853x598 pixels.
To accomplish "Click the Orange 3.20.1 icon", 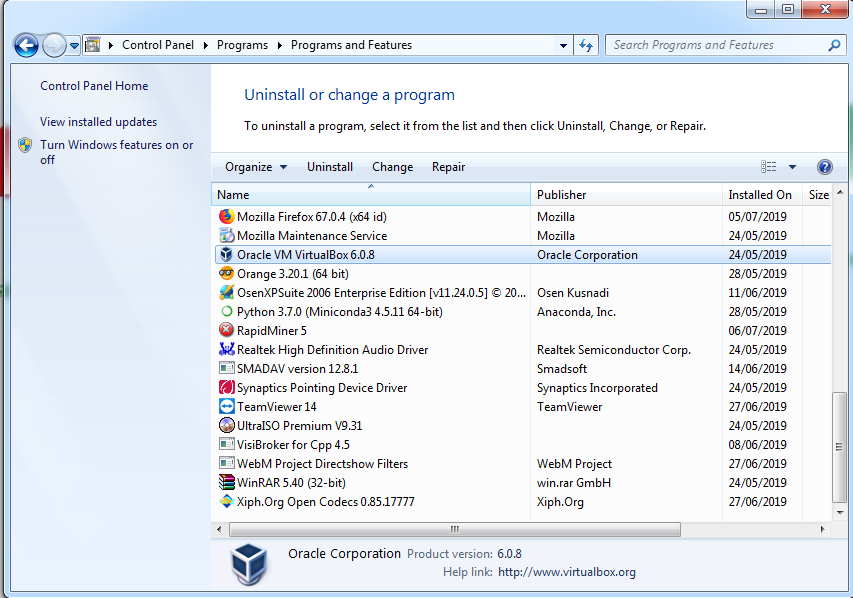I will point(224,273).
